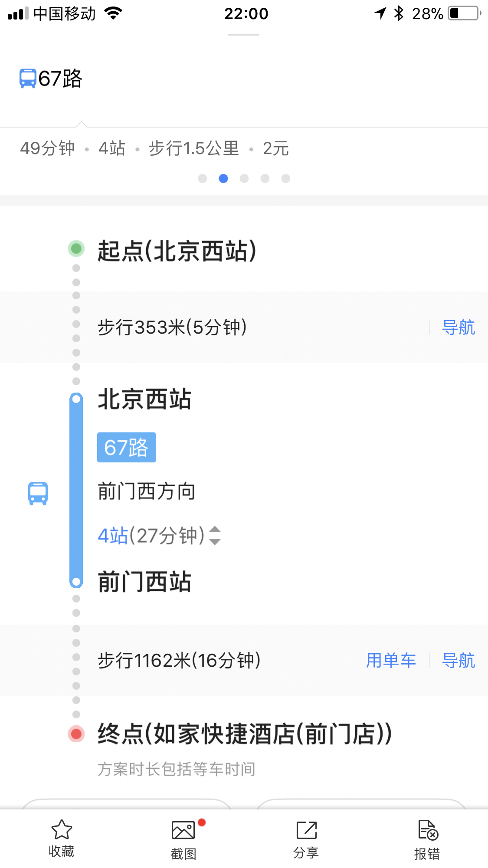488x868 pixels.
Task: Tap the 报错 report error icon
Action: point(428,831)
